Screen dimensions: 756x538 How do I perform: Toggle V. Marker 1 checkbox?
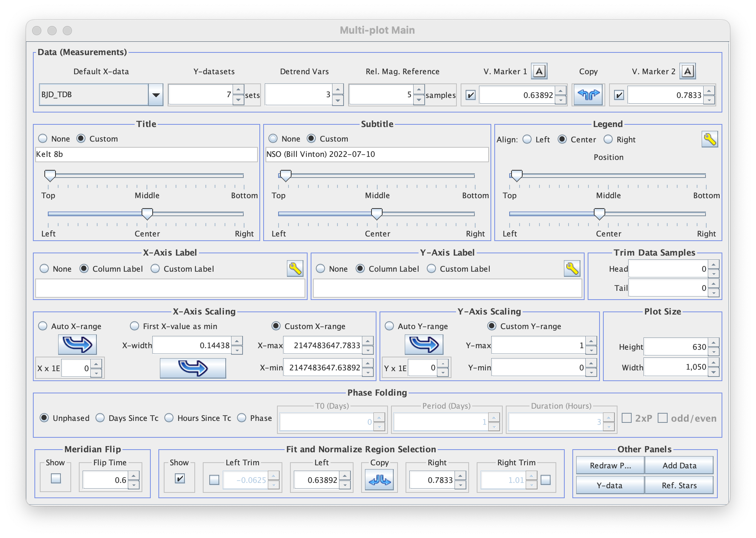[471, 95]
